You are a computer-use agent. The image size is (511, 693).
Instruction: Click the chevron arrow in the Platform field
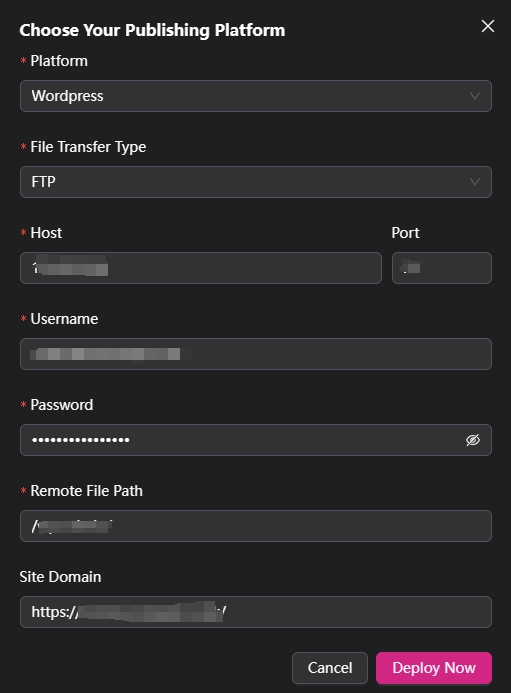pyautogui.click(x=475, y=96)
